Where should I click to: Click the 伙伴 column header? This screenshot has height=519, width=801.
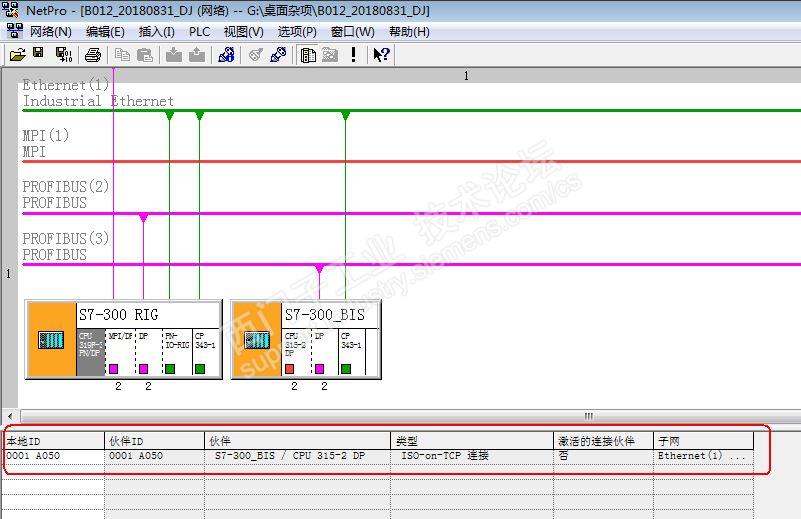tap(297, 441)
